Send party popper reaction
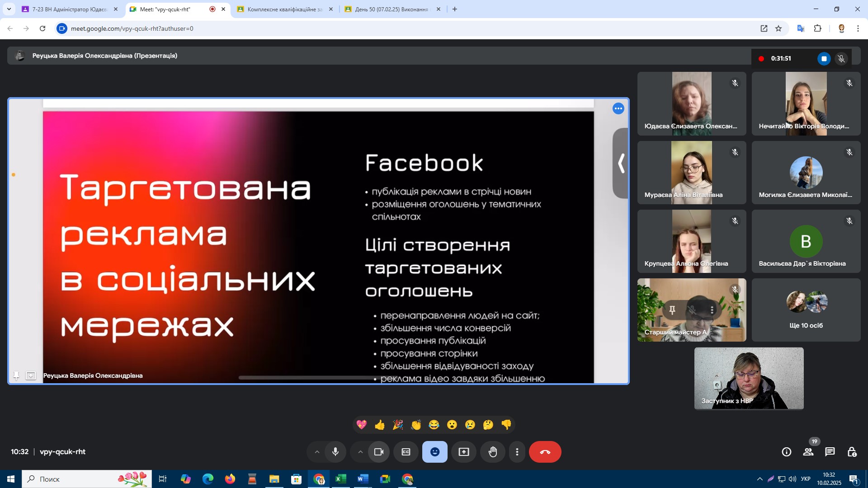 point(398,425)
